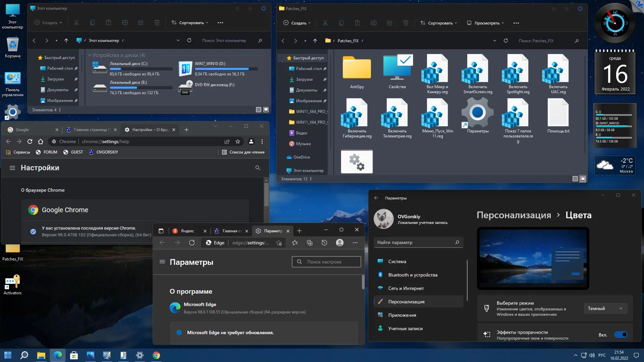
Task: Open Edge Collections toolbar icon
Action: tap(310, 243)
